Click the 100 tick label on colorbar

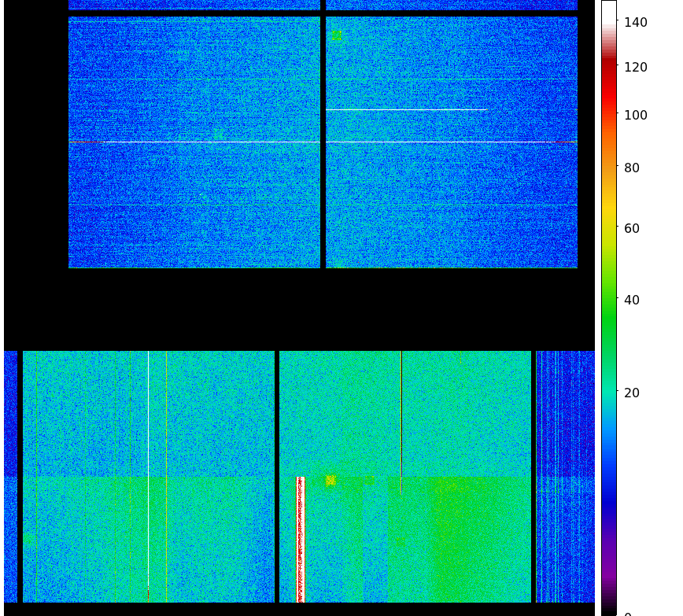click(x=635, y=116)
